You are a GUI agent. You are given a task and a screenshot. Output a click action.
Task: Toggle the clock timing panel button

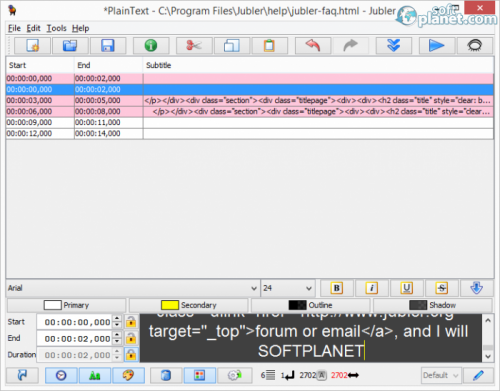[61, 375]
